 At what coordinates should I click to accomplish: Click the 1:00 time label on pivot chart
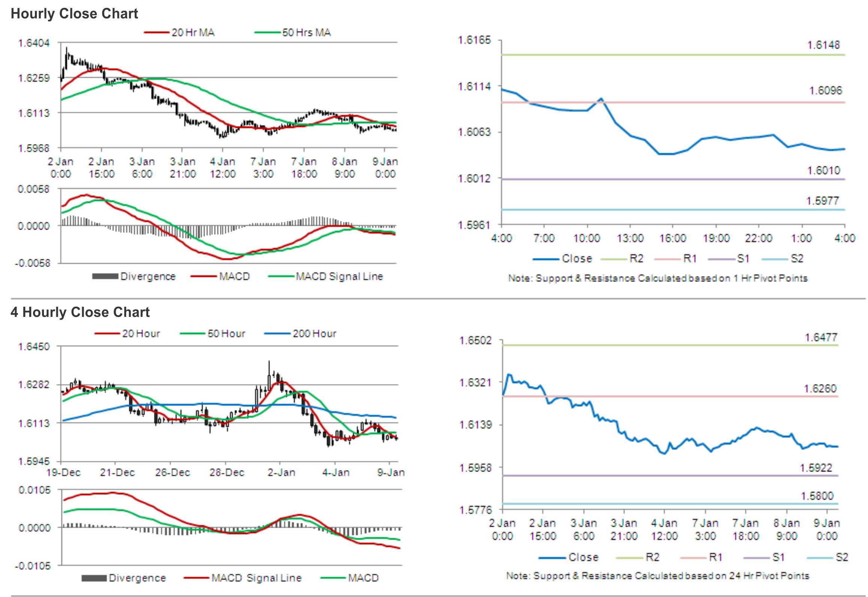(802, 238)
